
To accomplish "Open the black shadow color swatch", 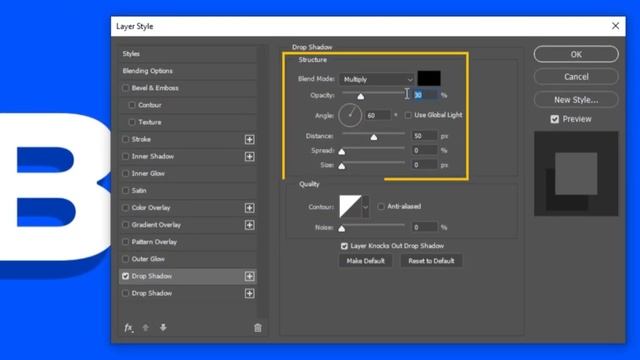I will pyautogui.click(x=429, y=78).
